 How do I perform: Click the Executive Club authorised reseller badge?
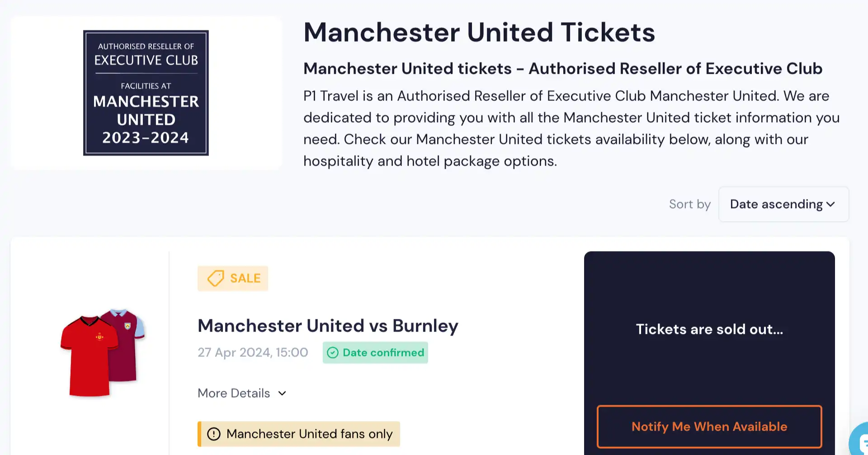(x=146, y=92)
